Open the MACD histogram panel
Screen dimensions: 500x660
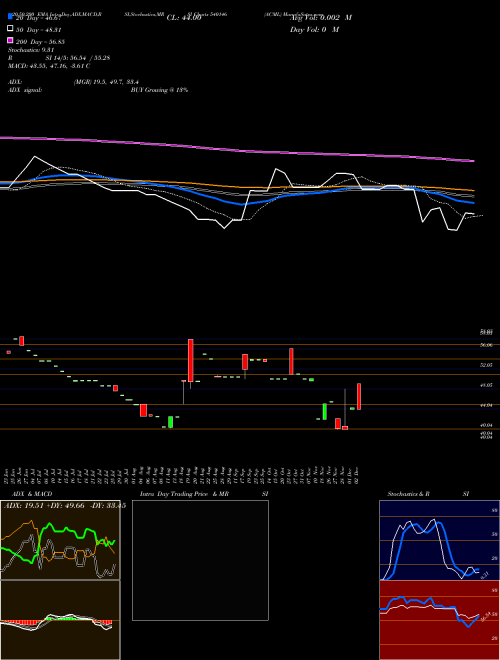point(60,620)
